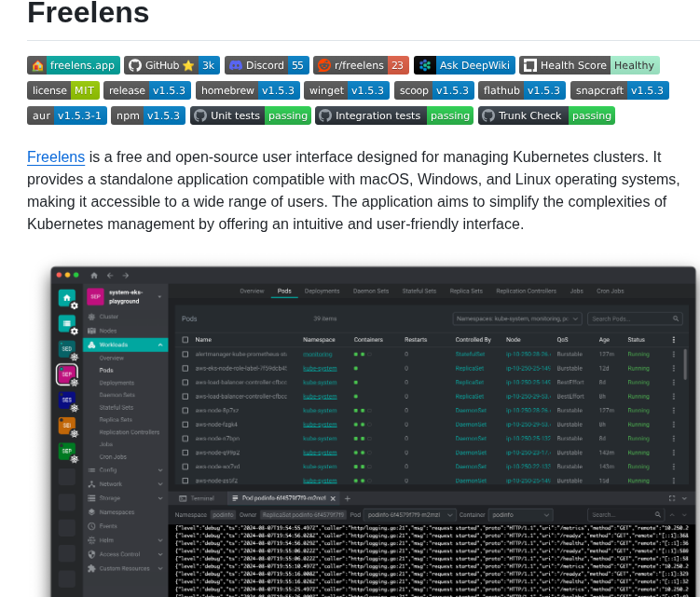Open kebab menu for alertmanager pod row
This screenshot has width=700, height=597.
[673, 354]
